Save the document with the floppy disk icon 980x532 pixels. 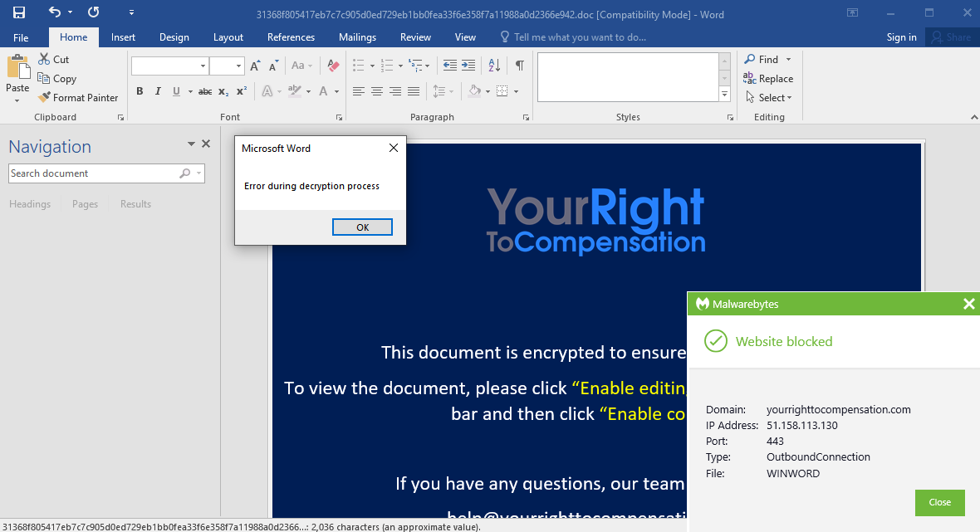point(19,12)
